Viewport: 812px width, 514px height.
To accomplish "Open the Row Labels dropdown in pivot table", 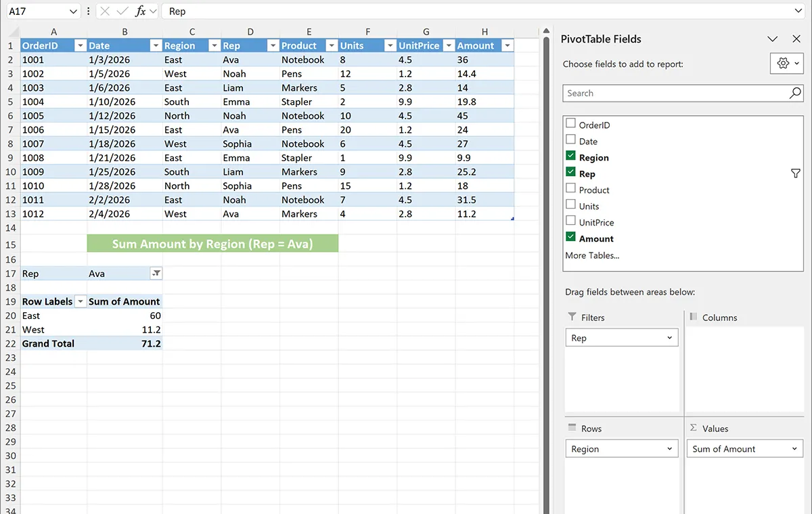I will coord(81,302).
